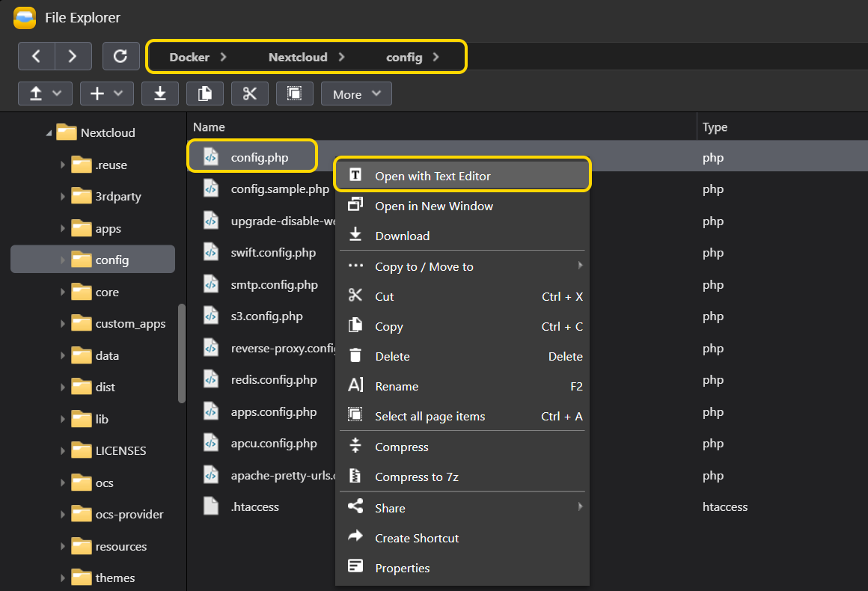Click the File Explorer app logo

[x=25, y=16]
